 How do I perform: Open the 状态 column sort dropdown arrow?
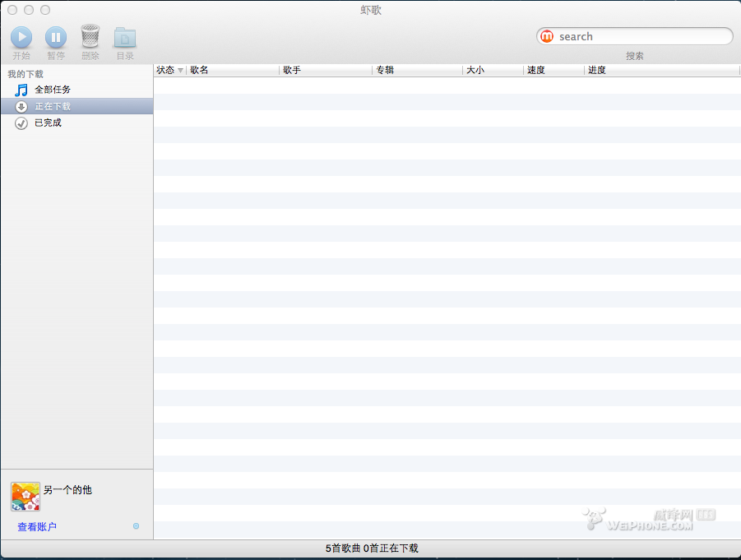coord(181,70)
